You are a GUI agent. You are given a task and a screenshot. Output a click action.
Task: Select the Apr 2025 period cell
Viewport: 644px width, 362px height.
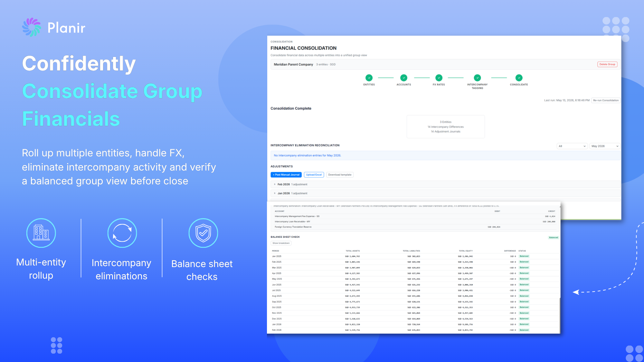(277, 273)
